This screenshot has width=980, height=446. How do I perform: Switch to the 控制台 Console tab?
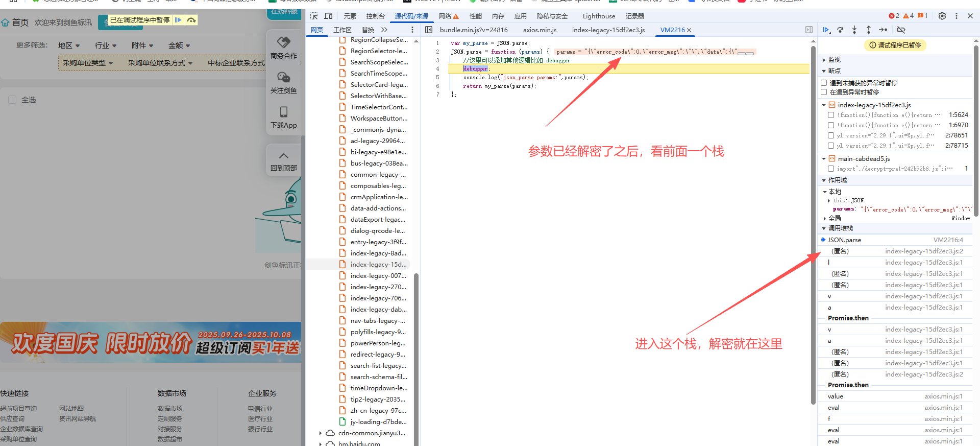click(375, 16)
